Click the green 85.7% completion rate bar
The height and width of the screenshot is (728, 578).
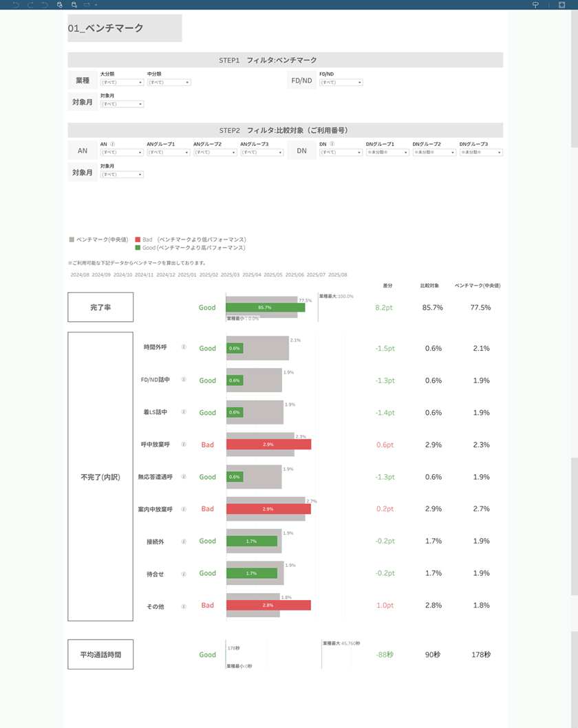pos(265,308)
